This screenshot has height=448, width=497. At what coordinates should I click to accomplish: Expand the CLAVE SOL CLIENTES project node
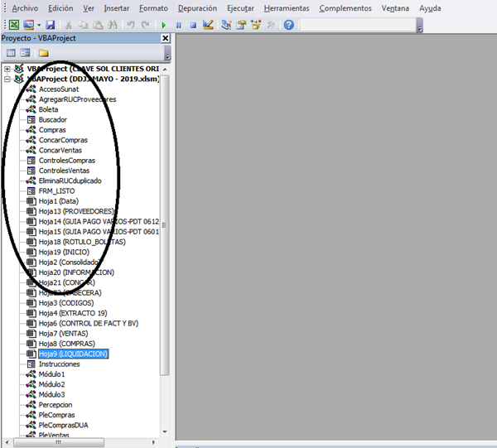(x=7, y=69)
